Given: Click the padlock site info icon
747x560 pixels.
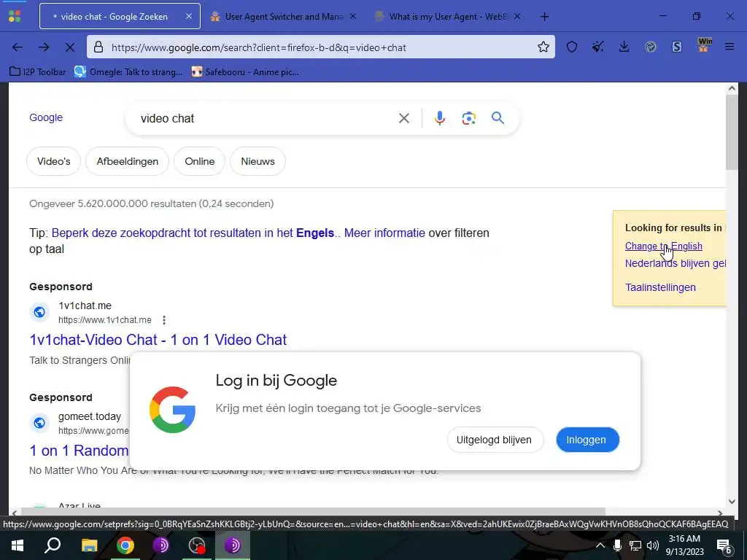Looking at the screenshot, I should pyautogui.click(x=98, y=47).
